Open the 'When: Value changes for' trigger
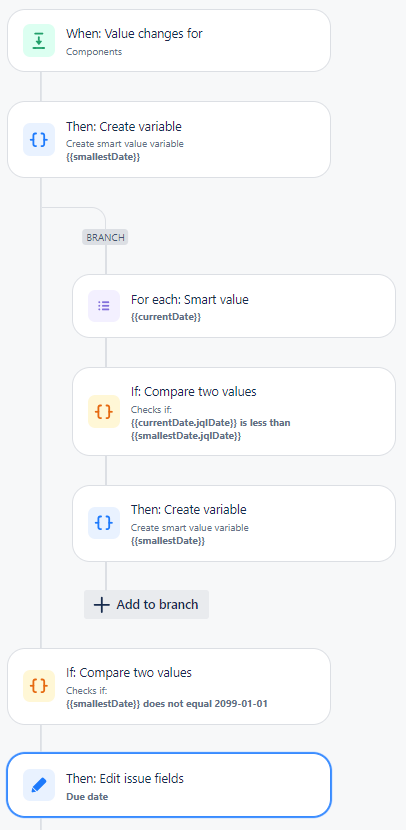 coord(169,40)
